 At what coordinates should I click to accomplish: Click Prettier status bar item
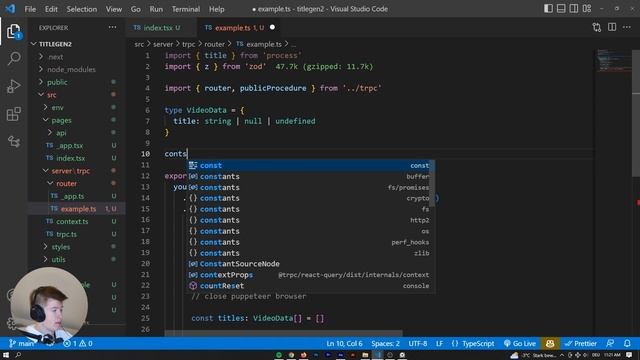[x=580, y=343]
